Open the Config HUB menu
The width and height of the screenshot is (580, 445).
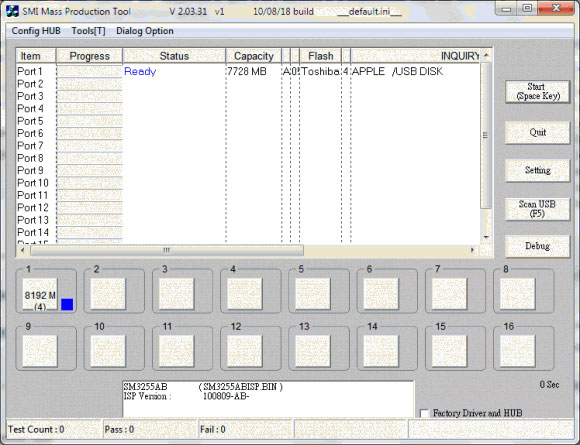pos(36,31)
